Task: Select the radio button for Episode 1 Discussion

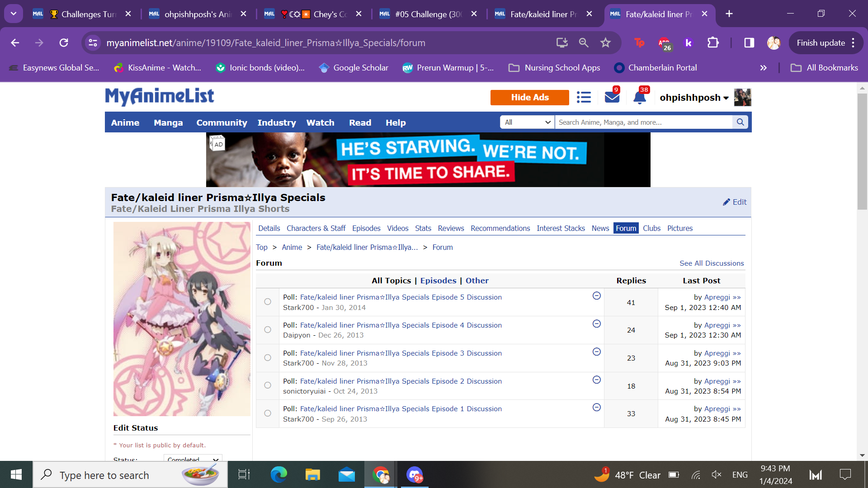Action: 268,413
